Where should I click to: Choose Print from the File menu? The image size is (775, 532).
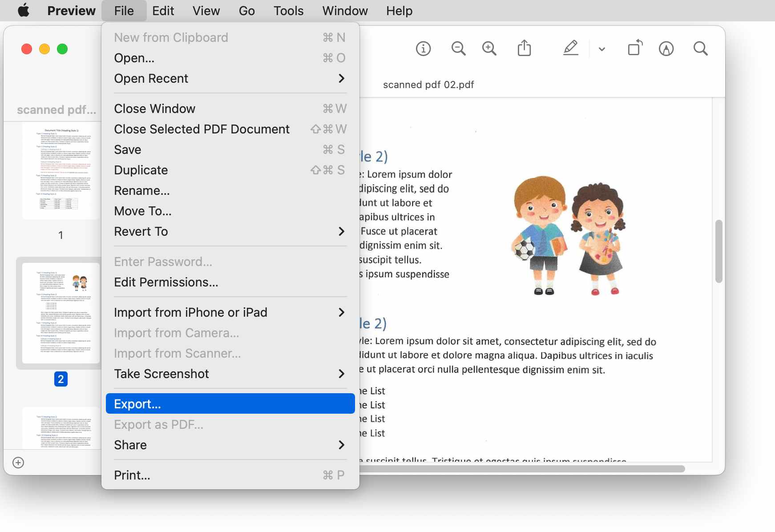[132, 475]
